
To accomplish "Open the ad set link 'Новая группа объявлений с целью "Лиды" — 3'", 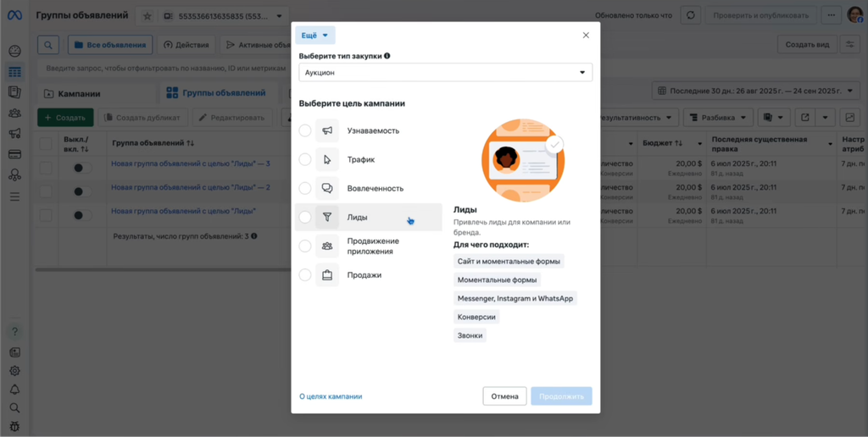I will point(191,163).
